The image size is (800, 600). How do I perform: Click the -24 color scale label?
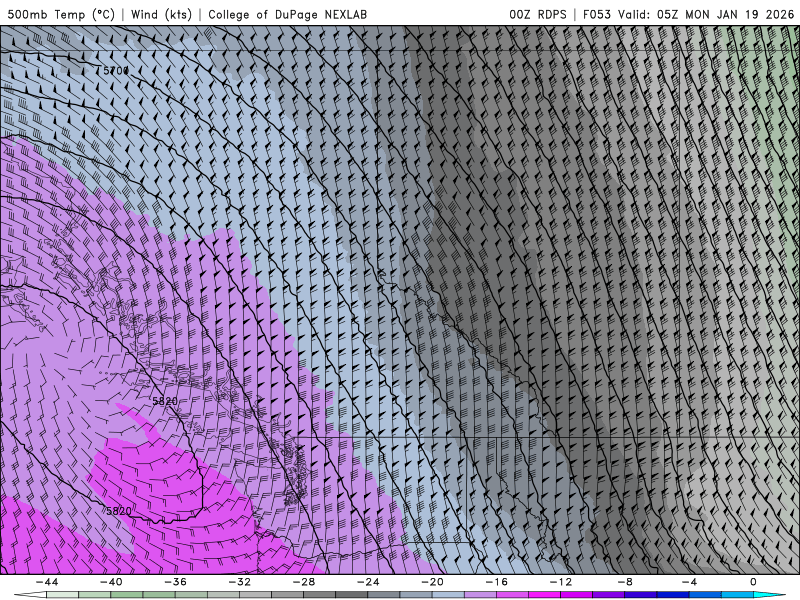coord(368,582)
